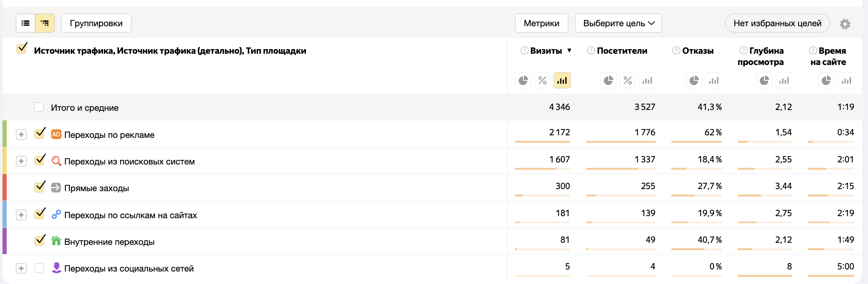Screen dimensions: 868x284
Task: Uncheck Переходы по рекламе row checkbox
Action: click(x=39, y=134)
